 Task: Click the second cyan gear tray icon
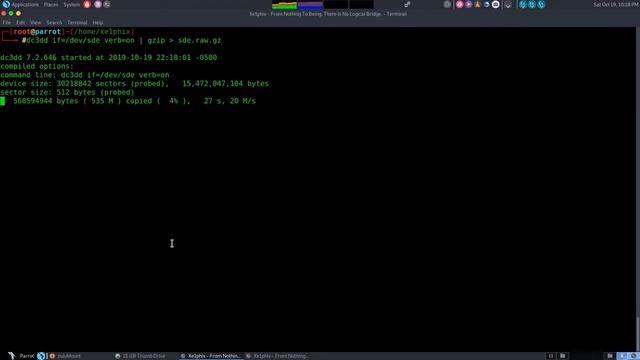coord(532,4)
